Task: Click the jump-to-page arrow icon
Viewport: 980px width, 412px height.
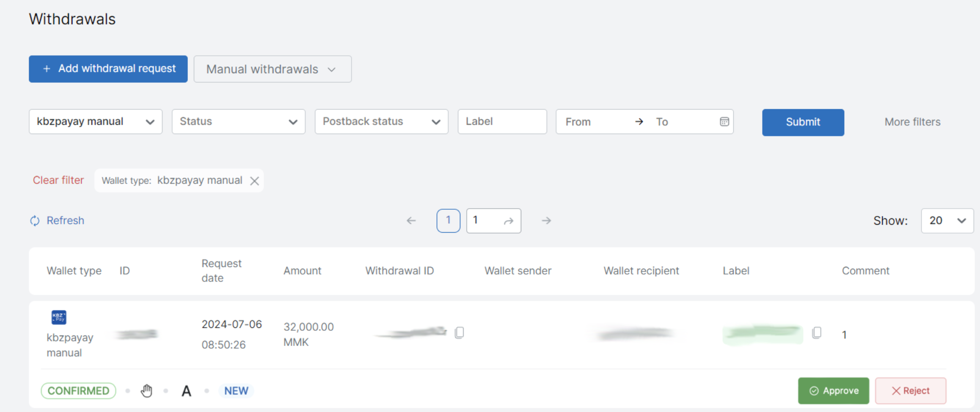Action: [x=509, y=221]
